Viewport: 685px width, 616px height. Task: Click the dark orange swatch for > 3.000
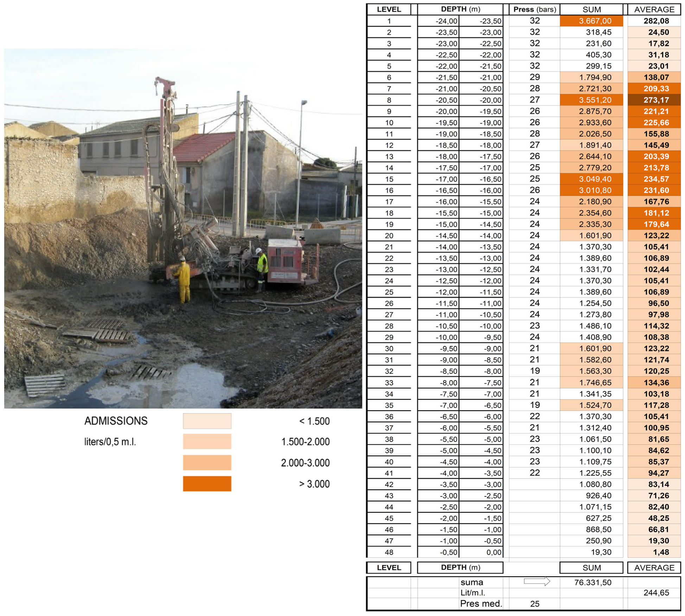[x=207, y=483]
